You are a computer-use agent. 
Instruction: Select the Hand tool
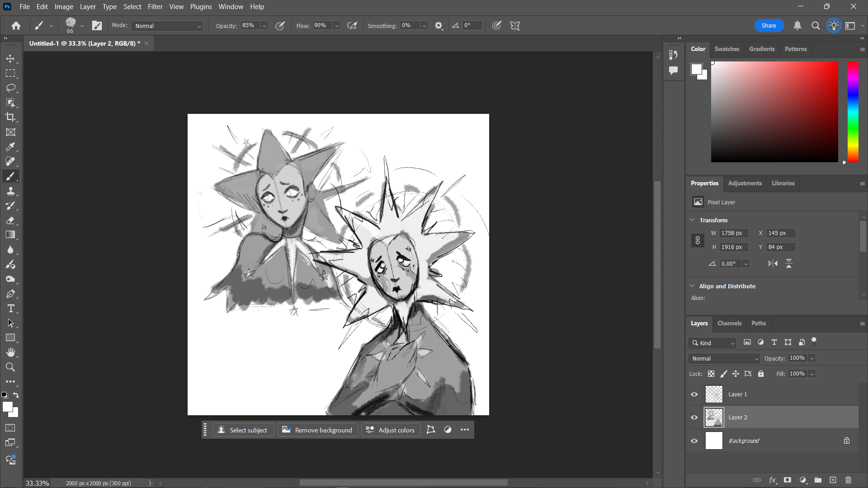tap(10, 352)
